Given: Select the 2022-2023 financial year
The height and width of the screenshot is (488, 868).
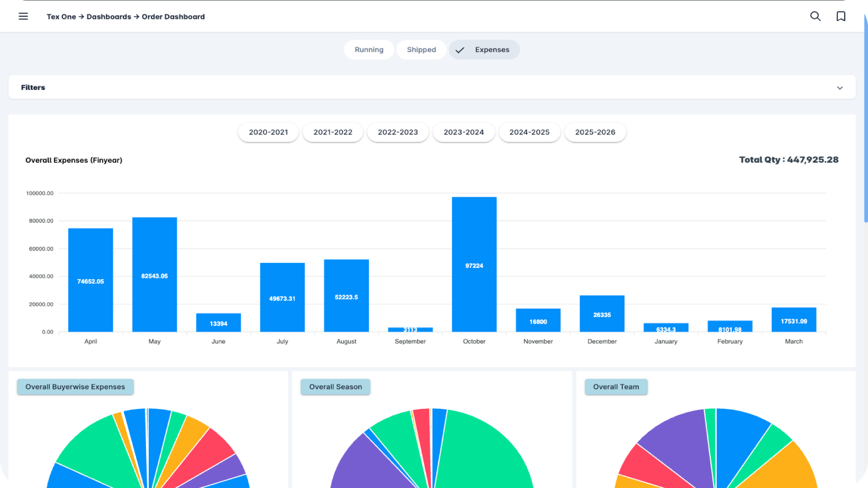Looking at the screenshot, I should coord(398,132).
